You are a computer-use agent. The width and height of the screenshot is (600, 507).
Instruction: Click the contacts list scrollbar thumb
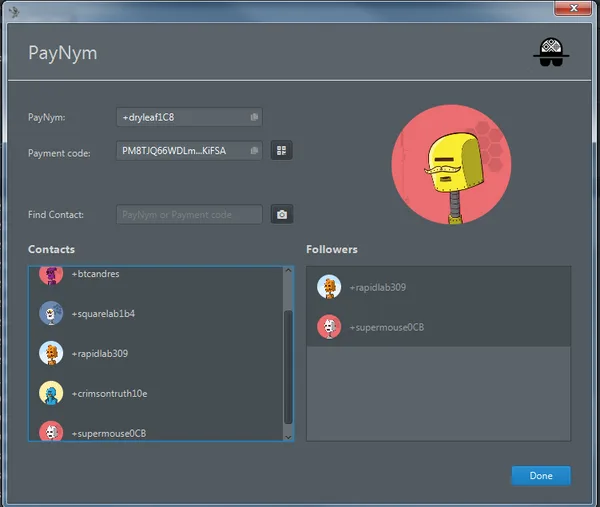[x=289, y=367]
